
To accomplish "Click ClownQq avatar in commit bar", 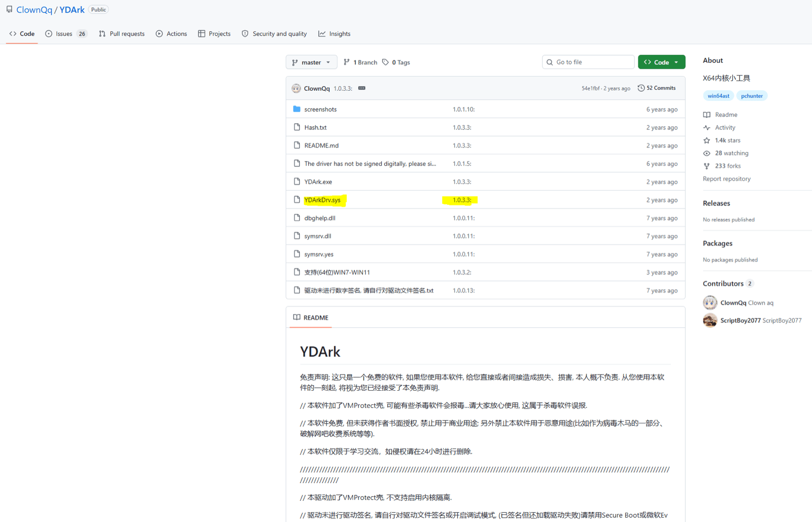I will tap(296, 88).
